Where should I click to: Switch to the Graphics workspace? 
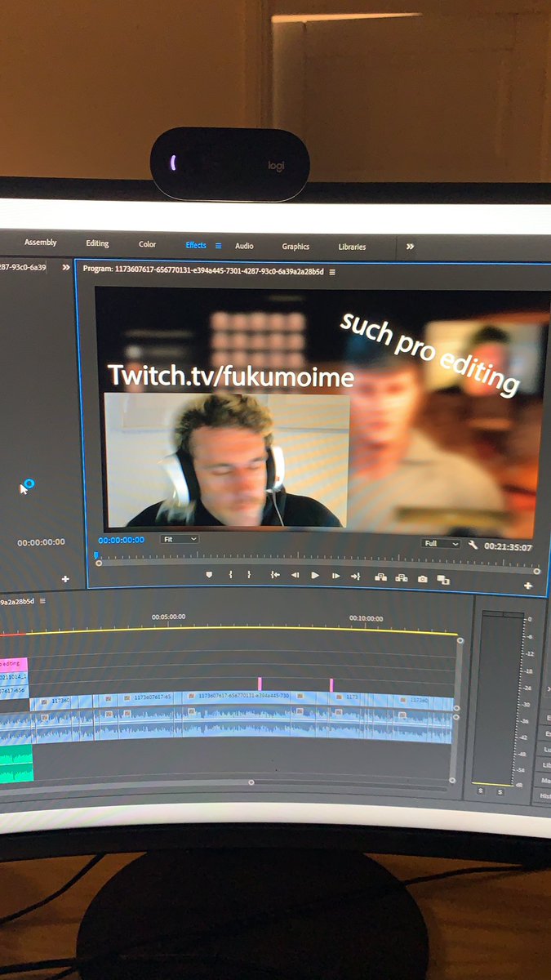(x=295, y=247)
